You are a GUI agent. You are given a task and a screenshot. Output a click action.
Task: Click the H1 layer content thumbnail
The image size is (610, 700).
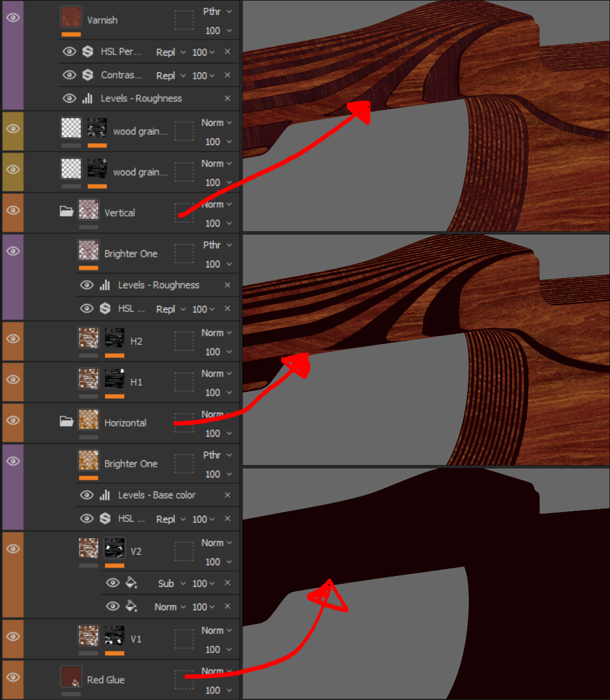coord(88,379)
